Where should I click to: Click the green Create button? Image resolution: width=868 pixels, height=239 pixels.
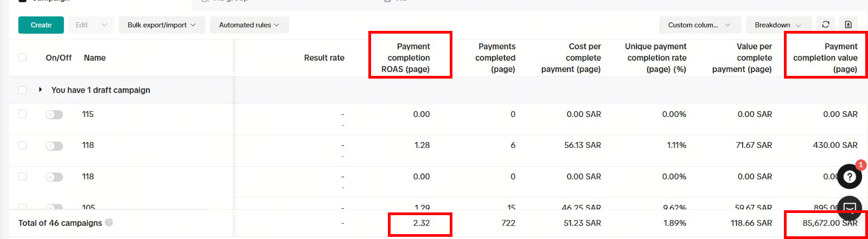tap(41, 25)
